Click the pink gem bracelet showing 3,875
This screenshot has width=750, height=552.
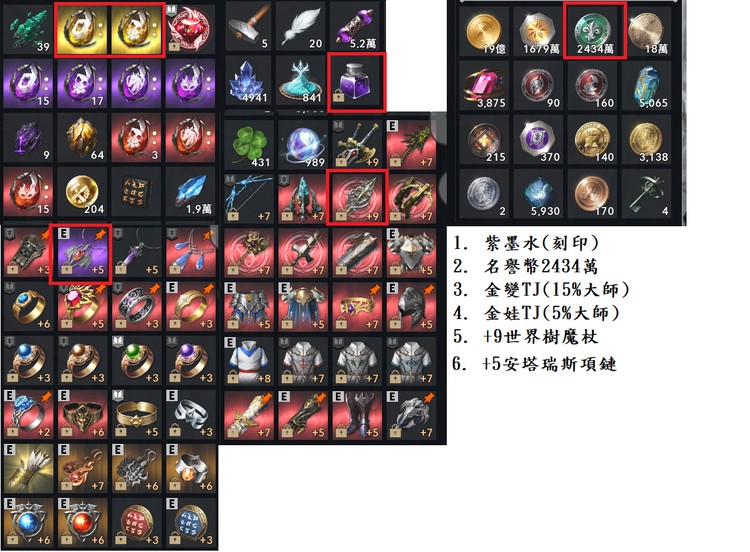(x=485, y=85)
